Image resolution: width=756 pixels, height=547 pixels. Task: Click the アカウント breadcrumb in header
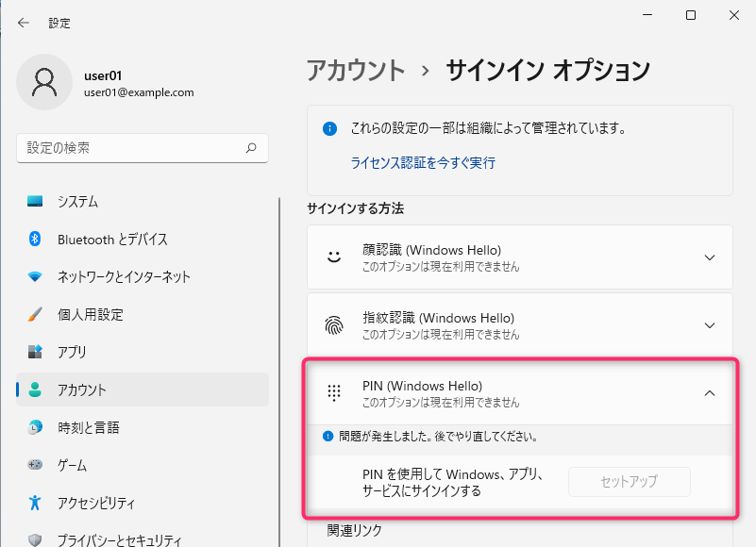click(x=356, y=71)
